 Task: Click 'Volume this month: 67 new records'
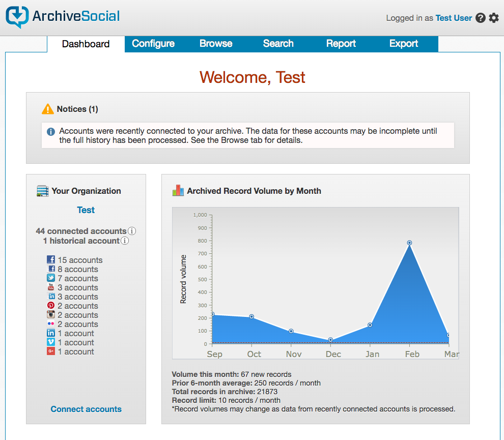click(232, 374)
